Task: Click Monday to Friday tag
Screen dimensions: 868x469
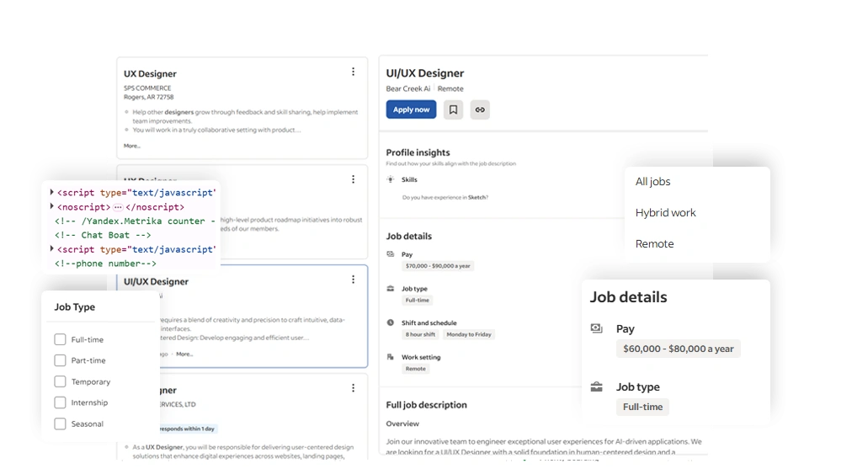Action: (469, 334)
